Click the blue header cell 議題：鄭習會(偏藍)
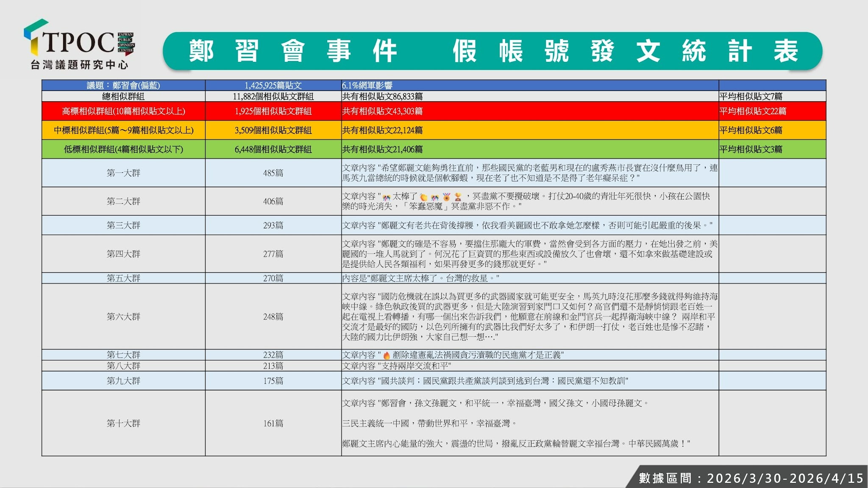This screenshot has height=488, width=868. point(123,86)
